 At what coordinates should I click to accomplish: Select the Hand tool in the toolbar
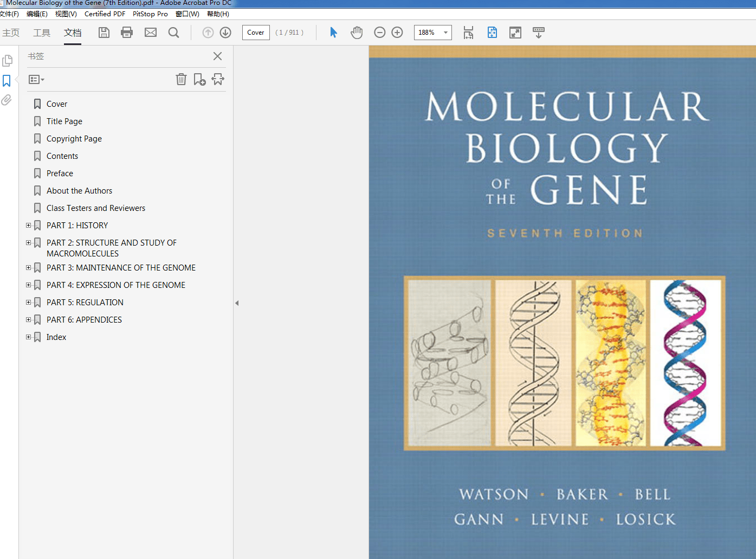[x=356, y=33]
